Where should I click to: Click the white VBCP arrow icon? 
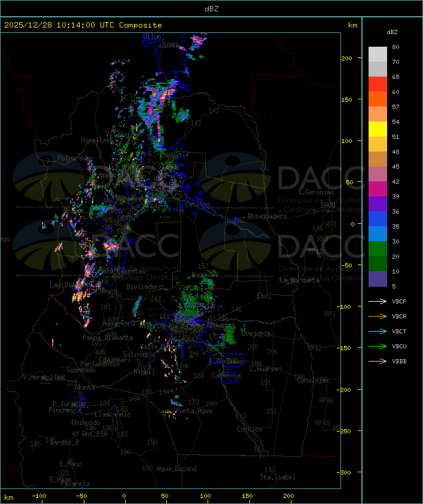coord(378,301)
